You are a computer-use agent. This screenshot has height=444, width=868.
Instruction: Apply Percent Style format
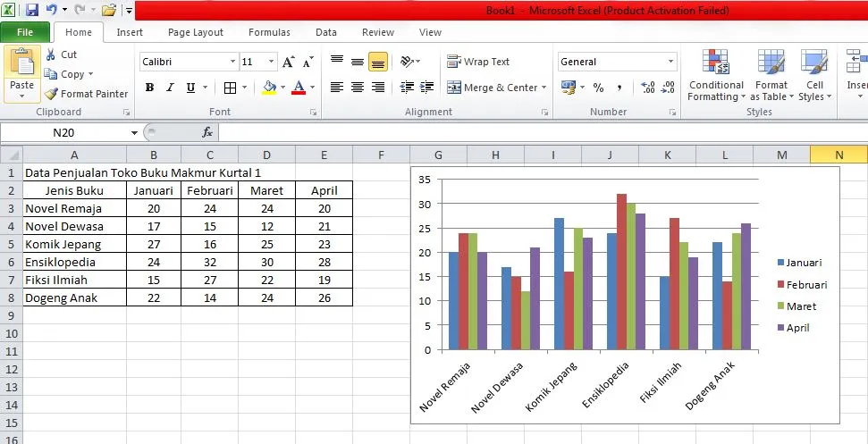(x=598, y=88)
